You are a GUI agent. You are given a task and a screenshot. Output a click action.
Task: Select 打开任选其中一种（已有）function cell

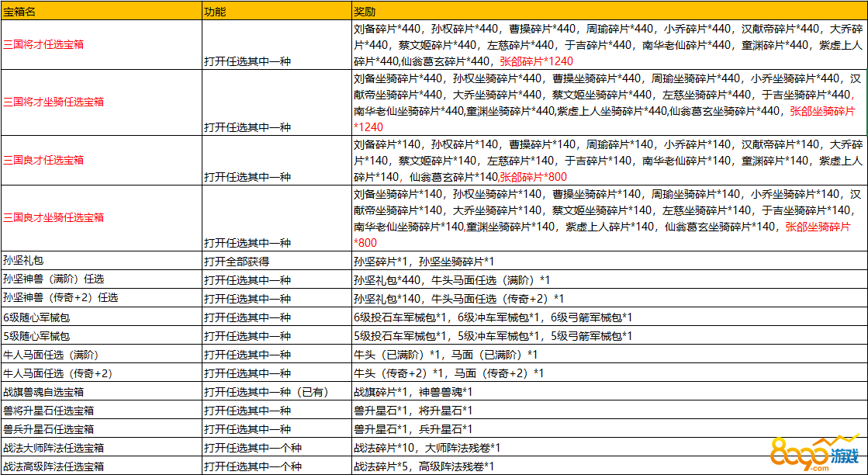tap(266, 392)
